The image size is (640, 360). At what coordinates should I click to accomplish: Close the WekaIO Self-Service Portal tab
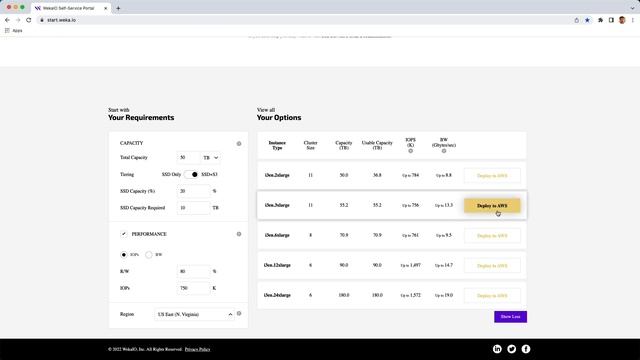point(105,8)
